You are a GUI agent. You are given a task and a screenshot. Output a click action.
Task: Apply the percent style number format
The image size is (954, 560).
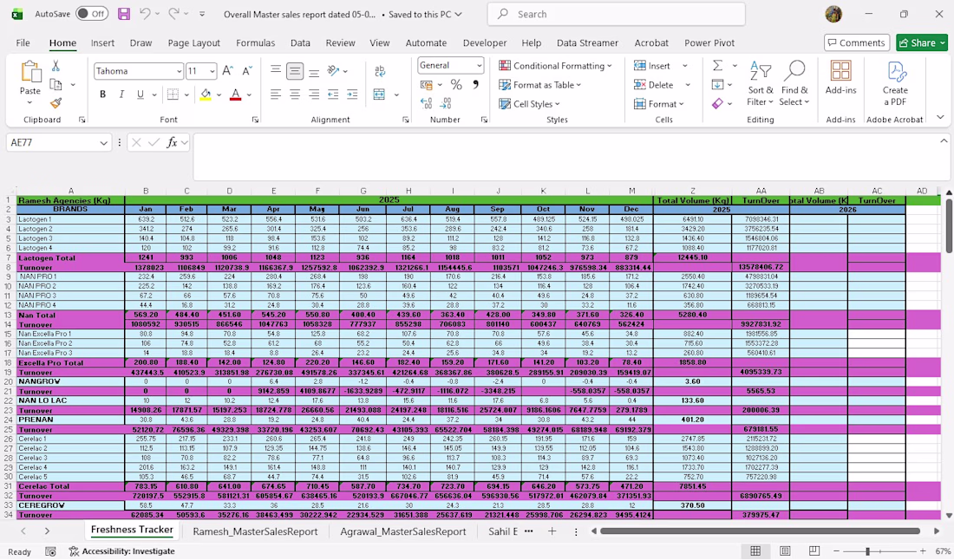pyautogui.click(x=456, y=84)
